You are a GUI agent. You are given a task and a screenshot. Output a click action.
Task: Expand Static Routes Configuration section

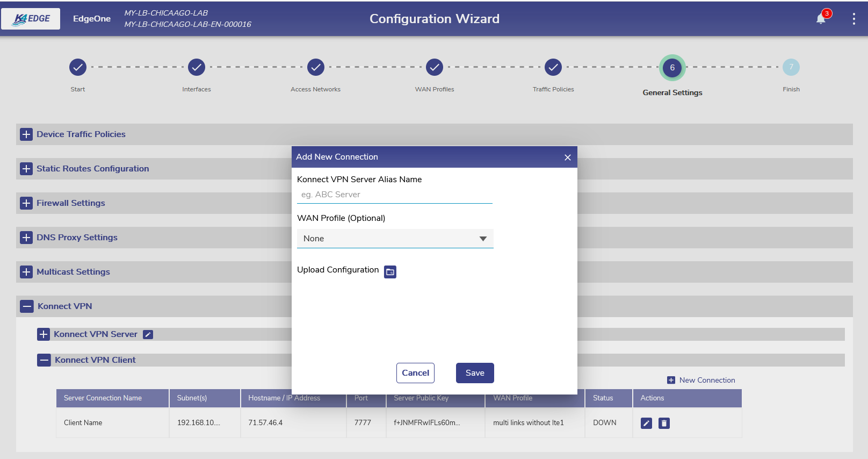pos(26,169)
